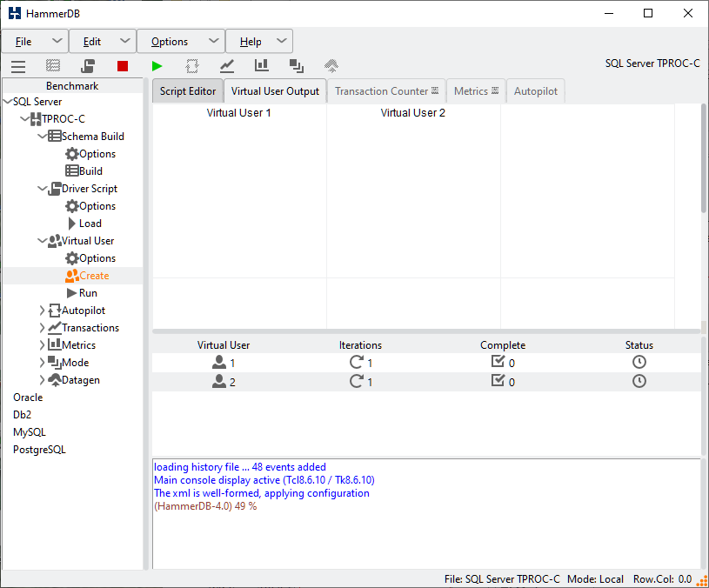
Task: Click the Metrics bar-chart toolbar icon
Action: click(261, 66)
